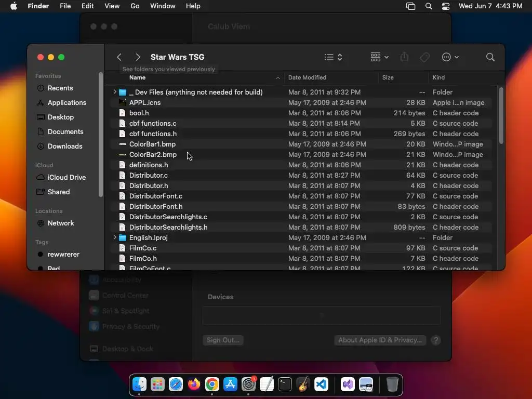Click the sidebar vertical scrollbar
The image size is (532, 399).
(100, 135)
